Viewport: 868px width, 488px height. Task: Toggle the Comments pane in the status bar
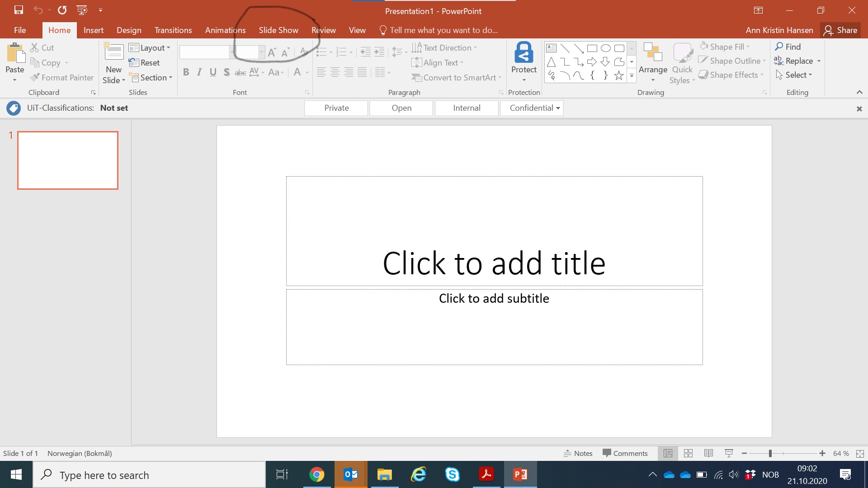(x=625, y=453)
